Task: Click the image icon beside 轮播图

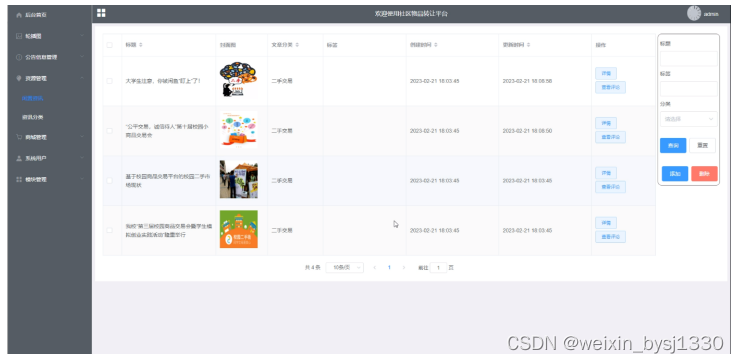Action: click(19, 36)
